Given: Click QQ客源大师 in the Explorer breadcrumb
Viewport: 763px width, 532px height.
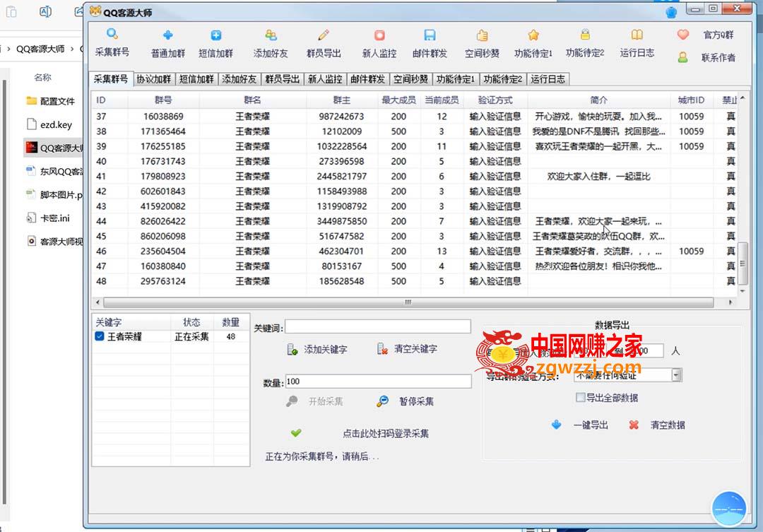Looking at the screenshot, I should (40, 49).
